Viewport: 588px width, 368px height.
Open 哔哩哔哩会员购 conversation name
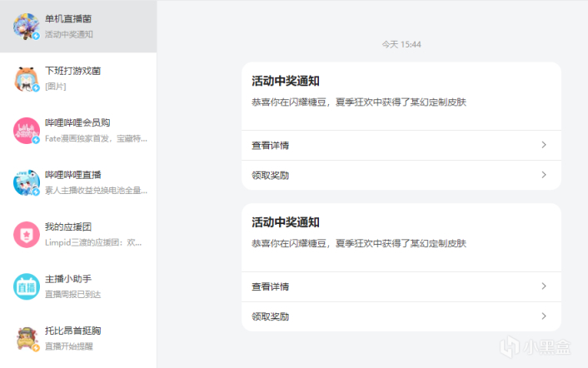point(77,123)
